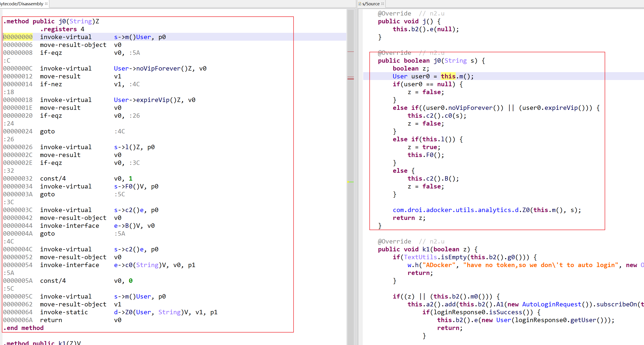Image resolution: width=644 pixels, height=345 pixels.
Task: Switch to the Bytecode/Disassembly tab
Action: [x=22, y=4]
